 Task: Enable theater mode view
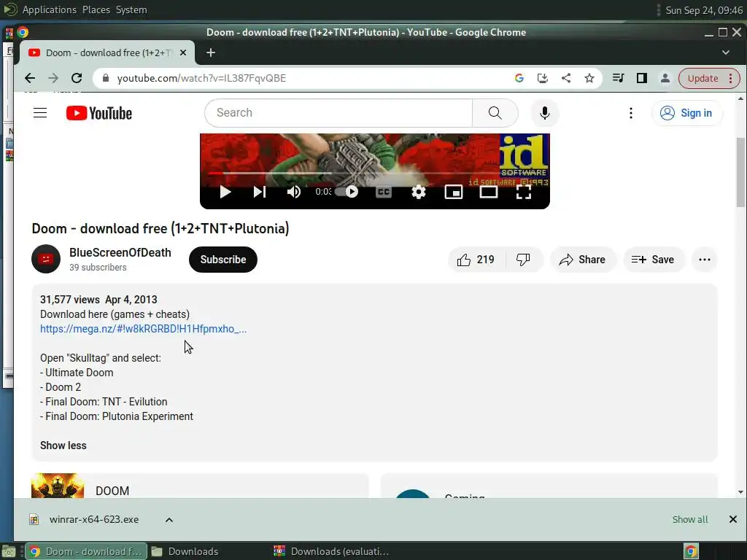coord(488,192)
